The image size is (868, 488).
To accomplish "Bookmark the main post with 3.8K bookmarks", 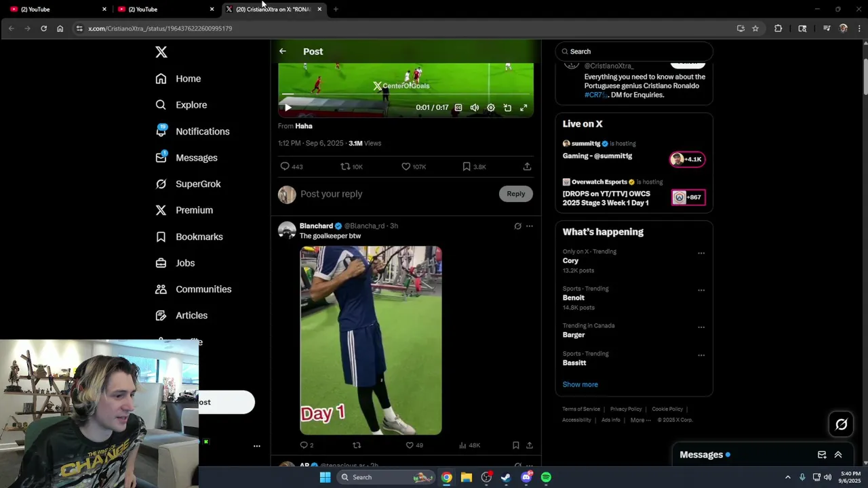I will coord(474,167).
